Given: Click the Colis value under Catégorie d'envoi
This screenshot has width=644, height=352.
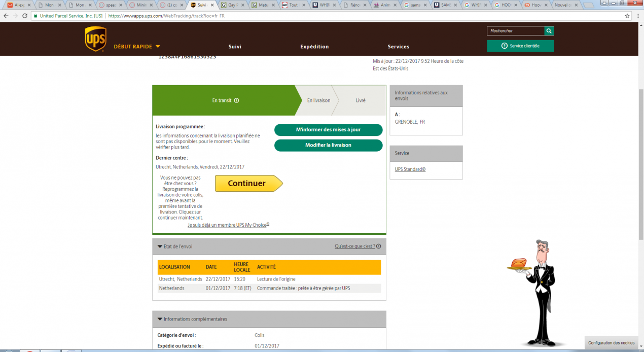Looking at the screenshot, I should 260,335.
